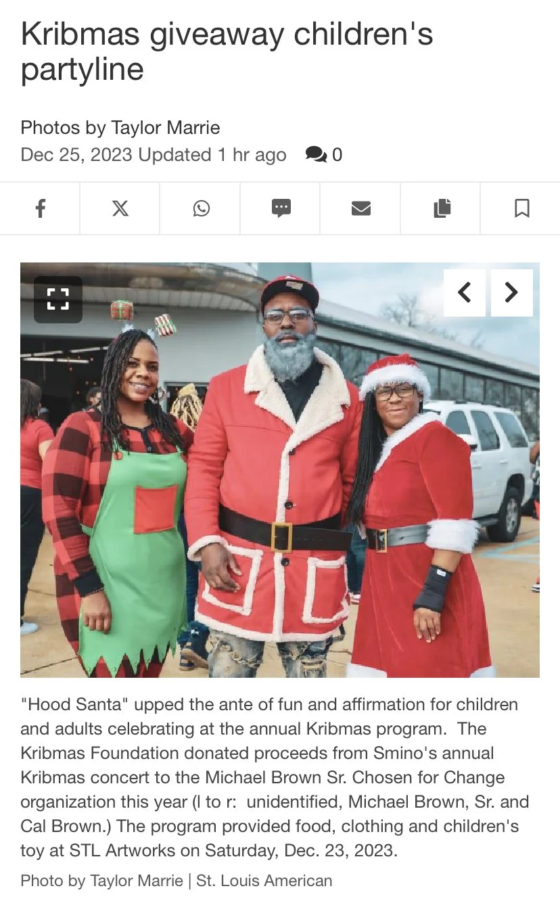Email this article via envelope icon
The height and width of the screenshot is (924, 560).
(x=360, y=208)
